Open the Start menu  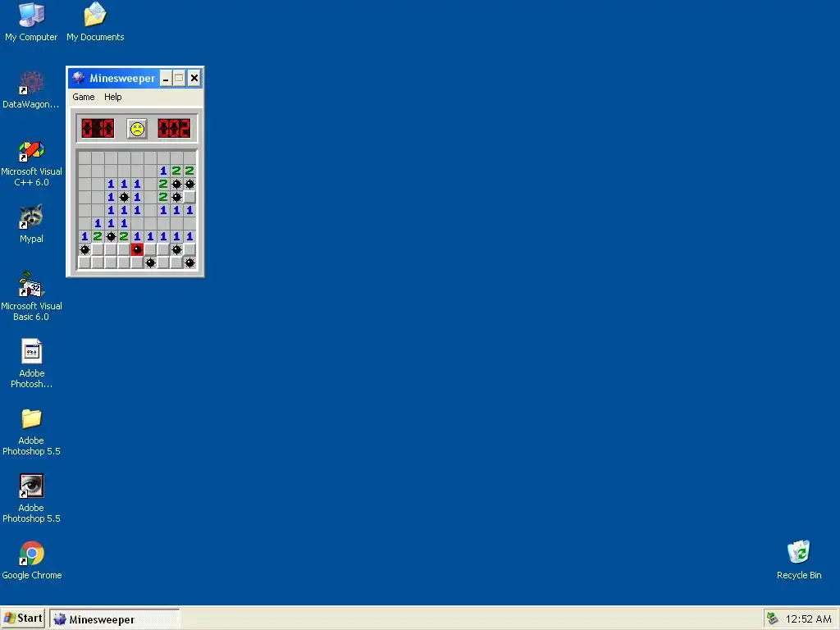pos(22,619)
